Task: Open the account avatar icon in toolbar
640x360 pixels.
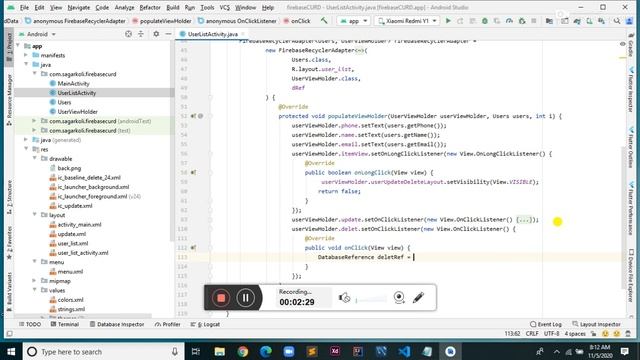Action: (629, 20)
